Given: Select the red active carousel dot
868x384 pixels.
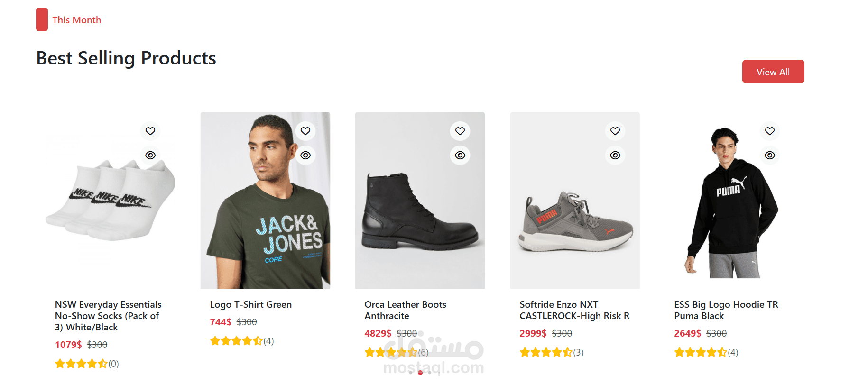Looking at the screenshot, I should pos(420,373).
